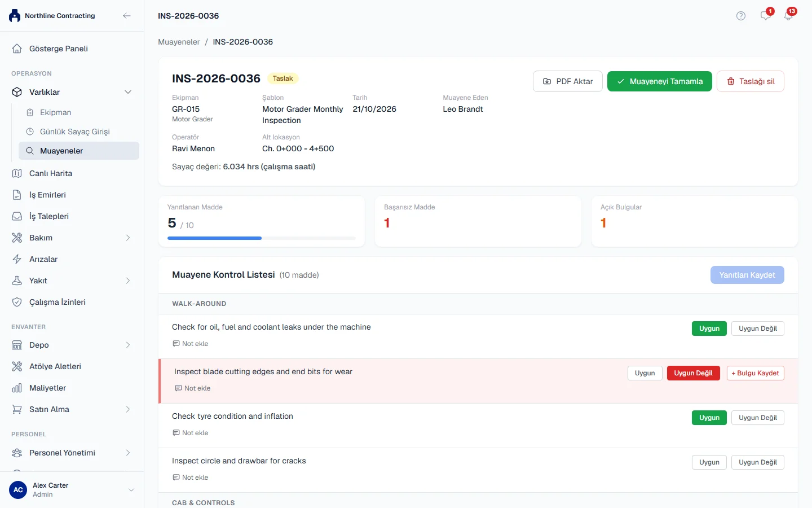Click Taslağı sil button

[x=751, y=81]
